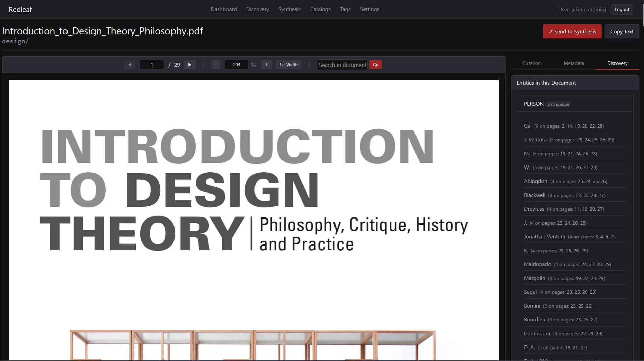This screenshot has width=644, height=361.
Task: Run document search with Go
Action: click(375, 65)
